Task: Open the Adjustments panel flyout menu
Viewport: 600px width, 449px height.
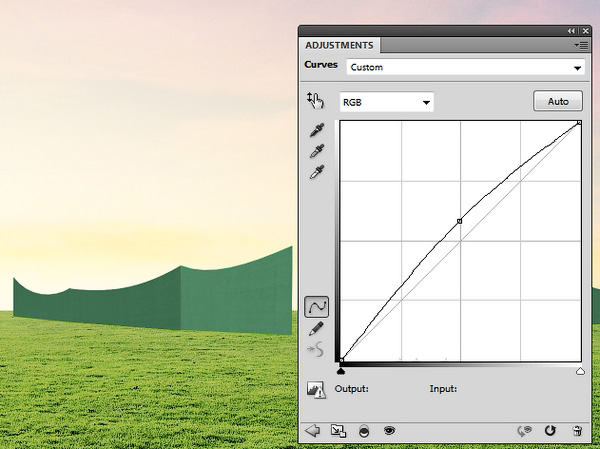Action: click(x=581, y=46)
